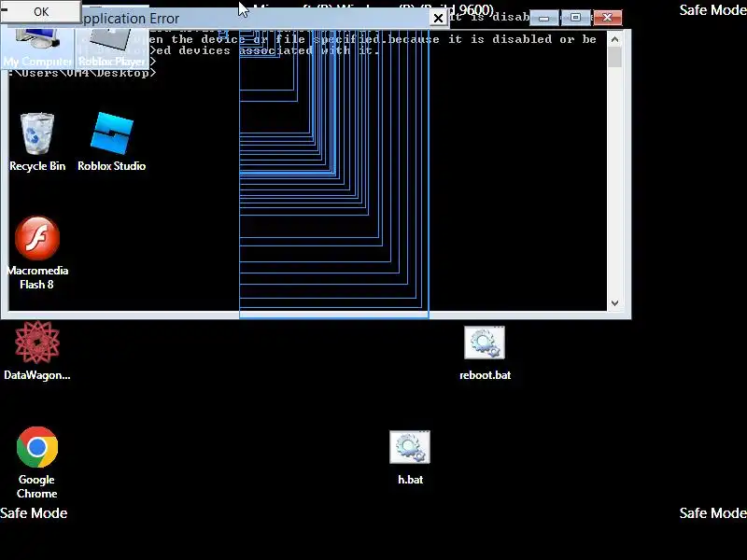The width and height of the screenshot is (747, 560).
Task: Close the Application Error dialog
Action: coord(438,18)
